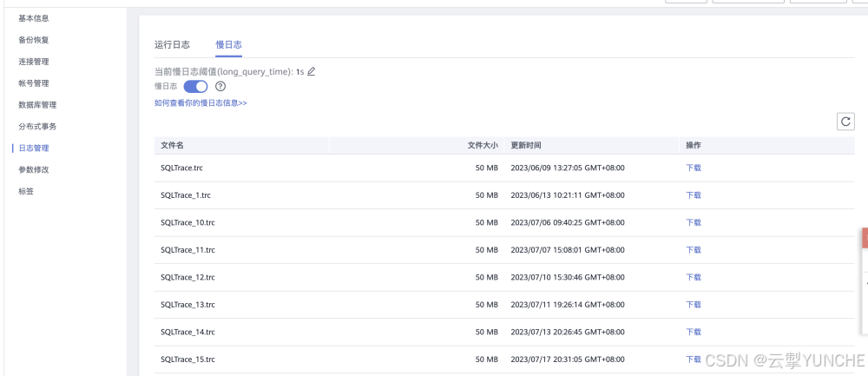Click the timestamp 2023/06/09 13:27:05
The width and height of the screenshot is (868, 376).
(568, 168)
